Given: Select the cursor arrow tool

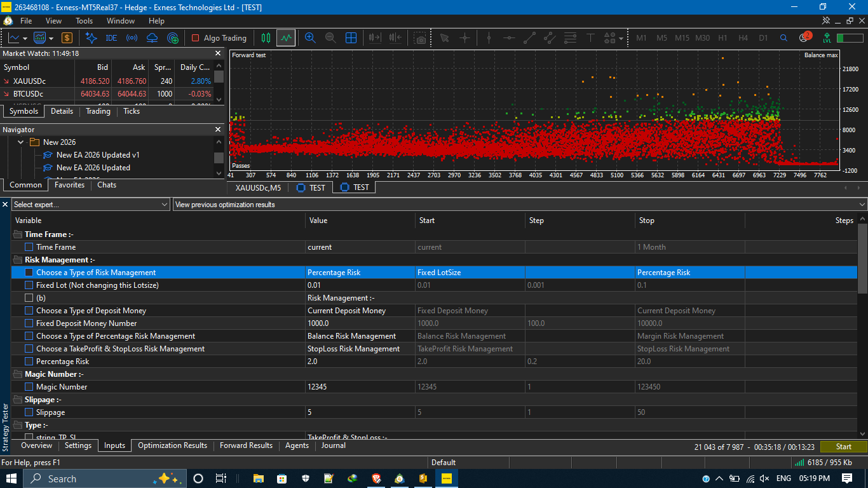Looking at the screenshot, I should coord(444,38).
